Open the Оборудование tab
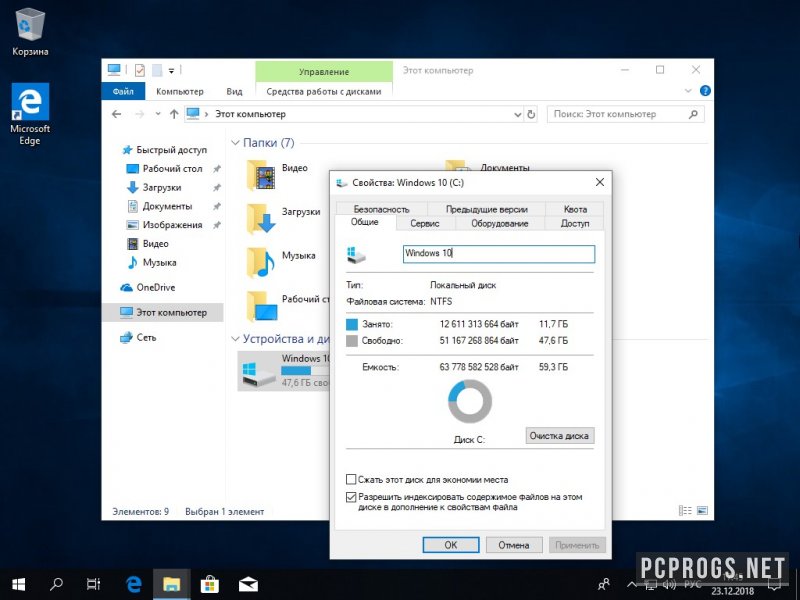The image size is (800, 600). (x=499, y=223)
